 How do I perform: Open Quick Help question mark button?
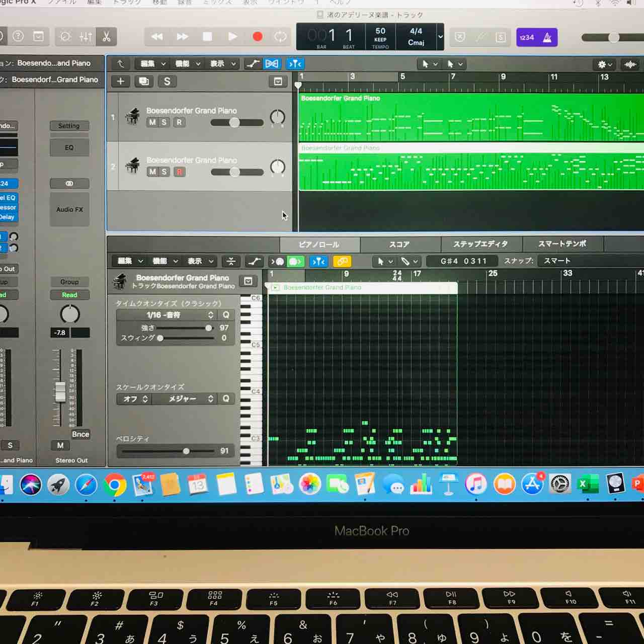coord(18,36)
